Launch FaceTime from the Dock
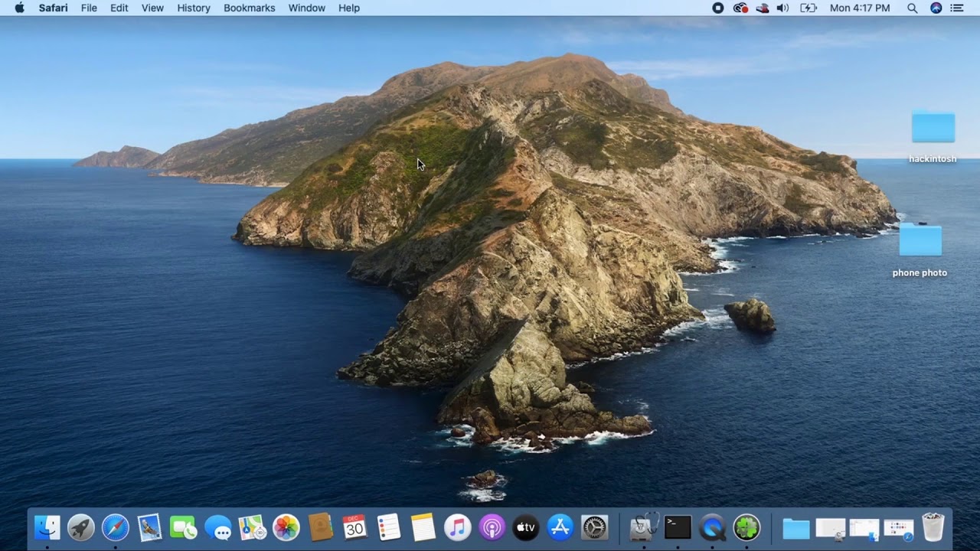Image resolution: width=980 pixels, height=551 pixels. (x=184, y=527)
